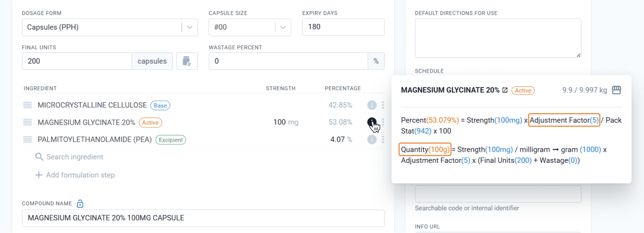Click the Base tag on Microcrystalline Cellulose
This screenshot has width=644, height=233.
click(x=160, y=106)
